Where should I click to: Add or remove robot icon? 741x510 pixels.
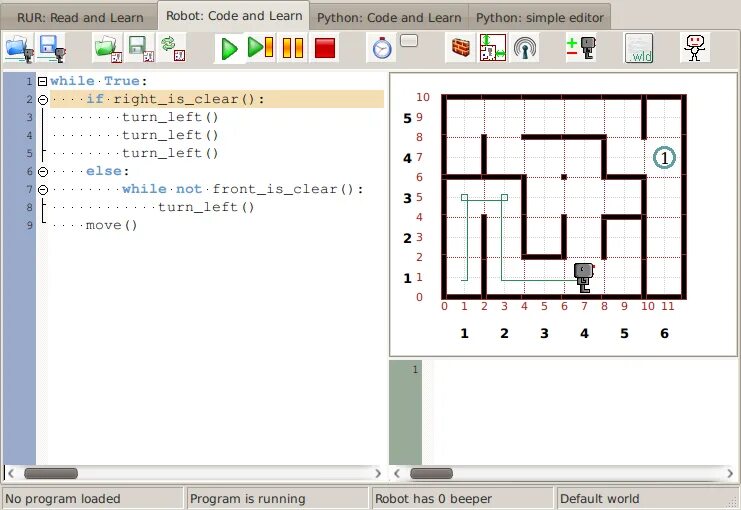581,48
